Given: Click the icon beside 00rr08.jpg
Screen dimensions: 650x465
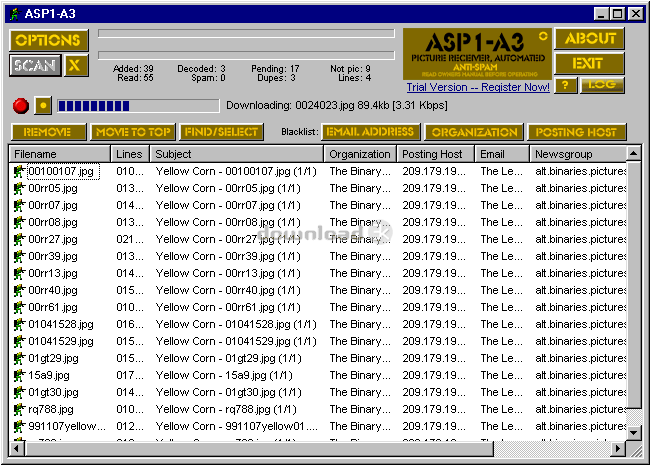Looking at the screenshot, I should click(19, 222).
